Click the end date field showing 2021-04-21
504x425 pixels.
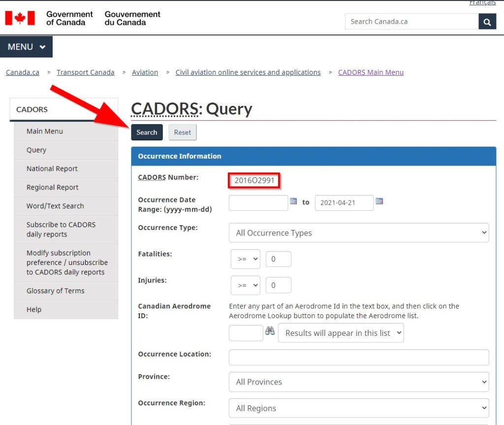point(344,203)
